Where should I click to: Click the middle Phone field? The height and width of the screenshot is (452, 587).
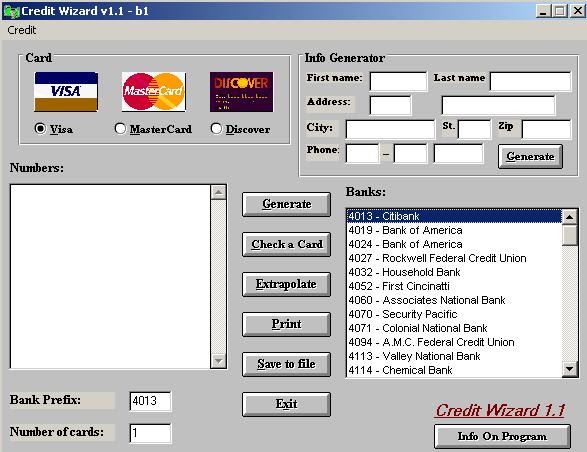click(x=410, y=154)
